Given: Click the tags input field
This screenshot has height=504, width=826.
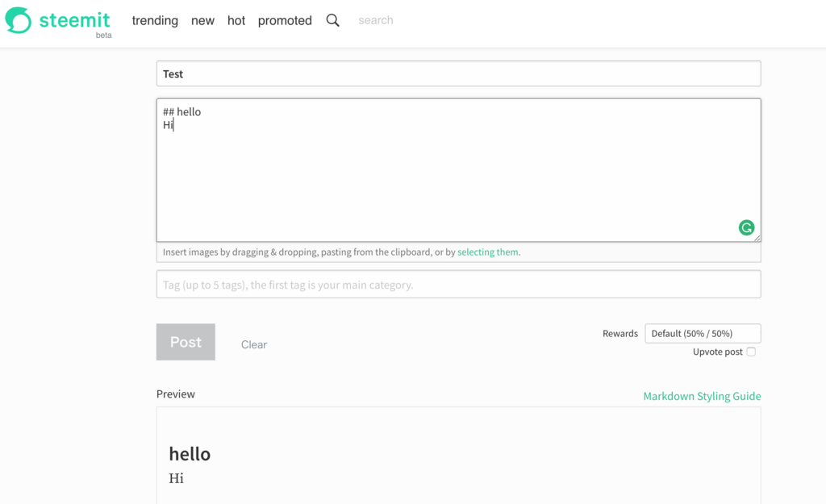Looking at the screenshot, I should pos(458,285).
